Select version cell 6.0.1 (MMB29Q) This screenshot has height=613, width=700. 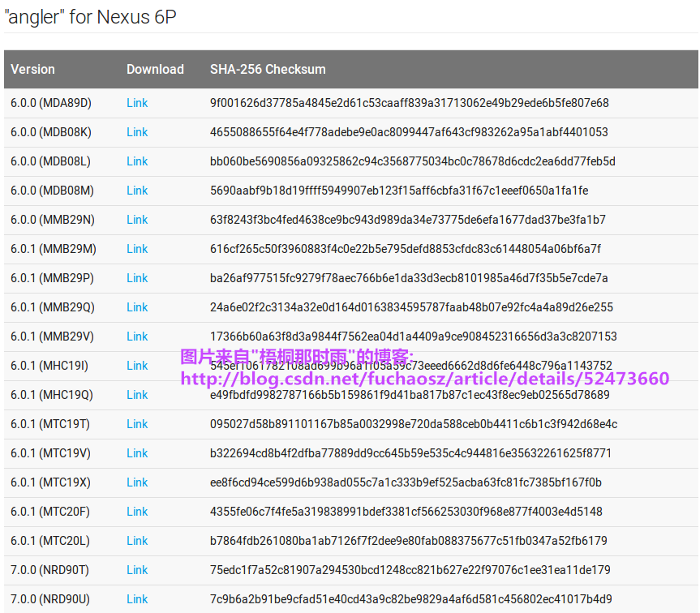click(53, 307)
